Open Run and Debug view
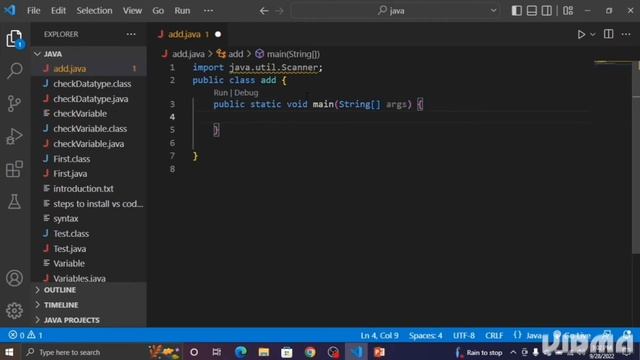640x360 pixels. pos(14,136)
